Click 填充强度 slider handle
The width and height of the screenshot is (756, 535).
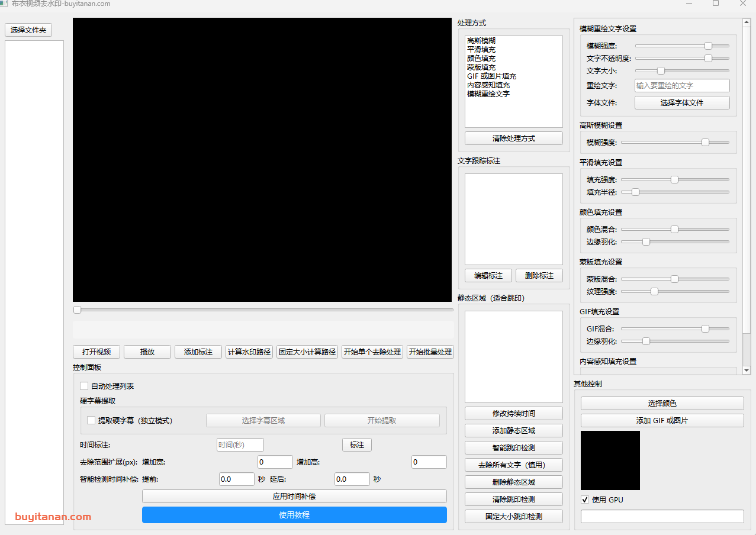click(674, 179)
